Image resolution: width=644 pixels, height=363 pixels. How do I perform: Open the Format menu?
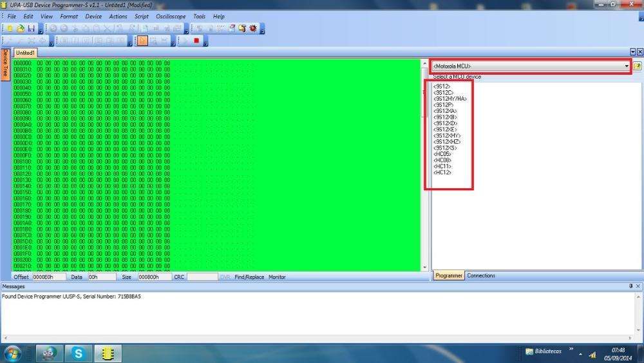tap(69, 17)
